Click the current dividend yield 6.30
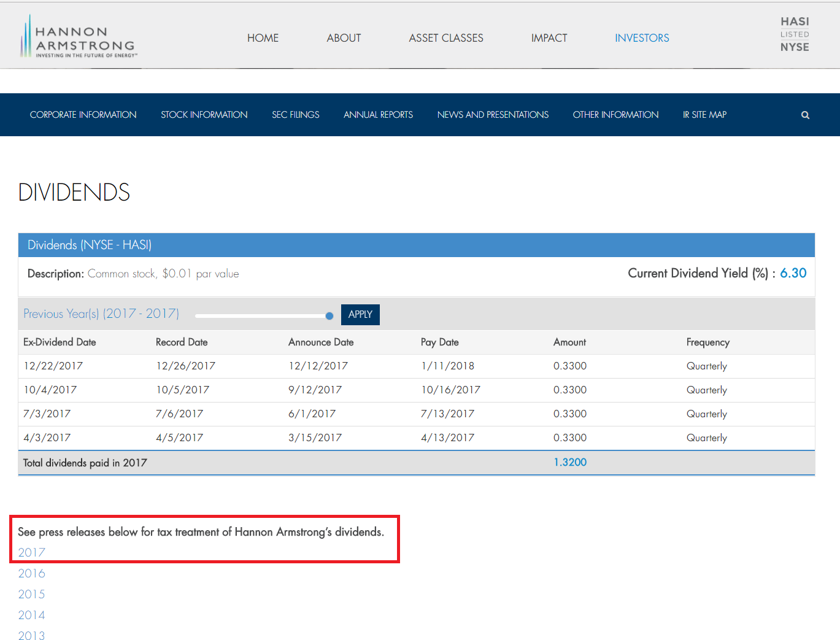The image size is (840, 640). pyautogui.click(x=793, y=274)
